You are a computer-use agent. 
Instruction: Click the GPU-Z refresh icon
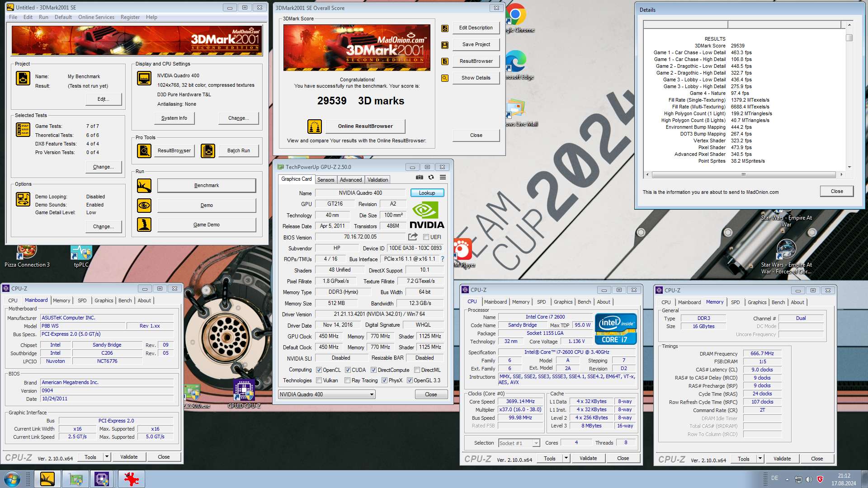pyautogui.click(x=431, y=177)
